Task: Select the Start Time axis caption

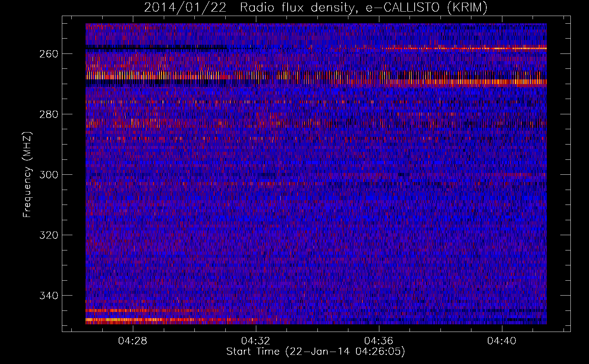Action: pyautogui.click(x=316, y=352)
